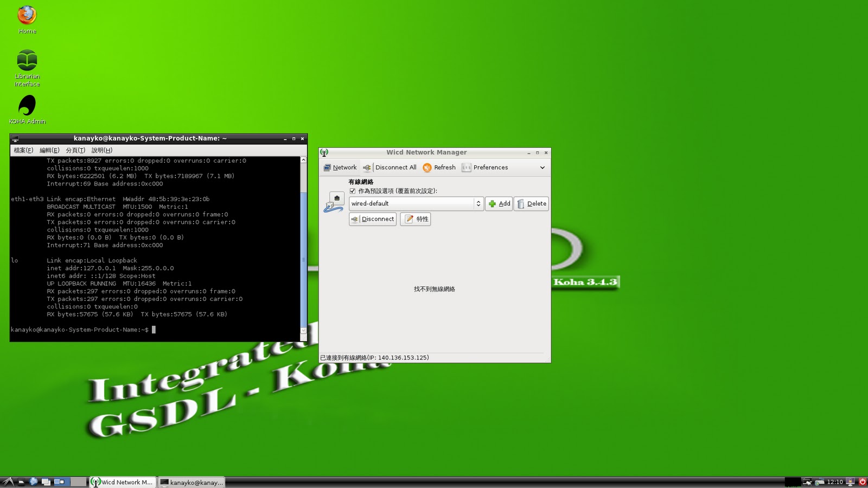Viewport: 868px width, 488px height.
Task: Switch to the second workspace in pager
Action: (x=79, y=482)
